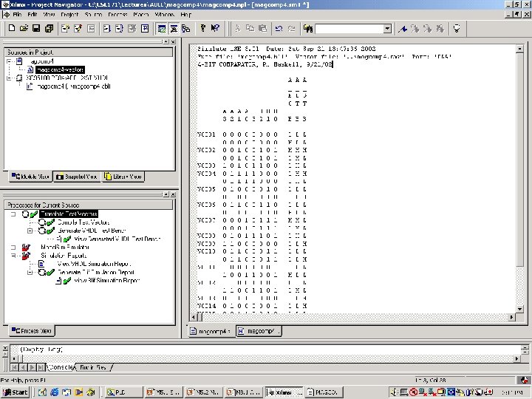Switch to Xilinx taskbar button

pyautogui.click(x=284, y=392)
